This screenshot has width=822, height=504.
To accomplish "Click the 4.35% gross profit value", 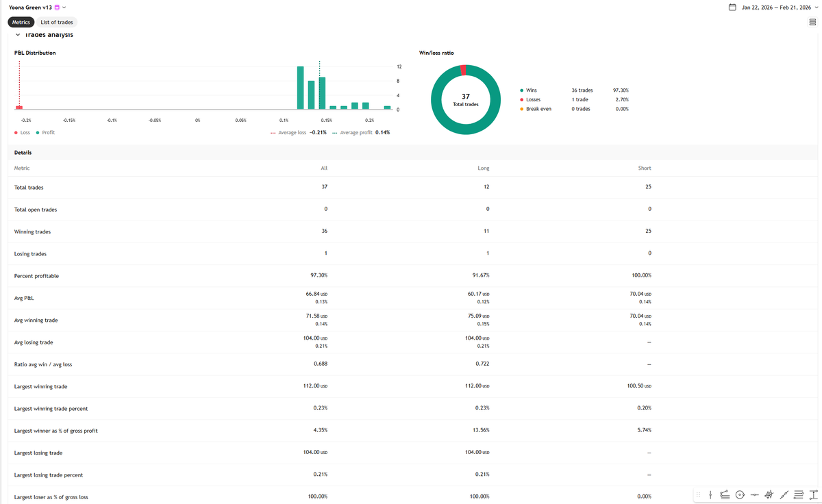I will 321,430.
